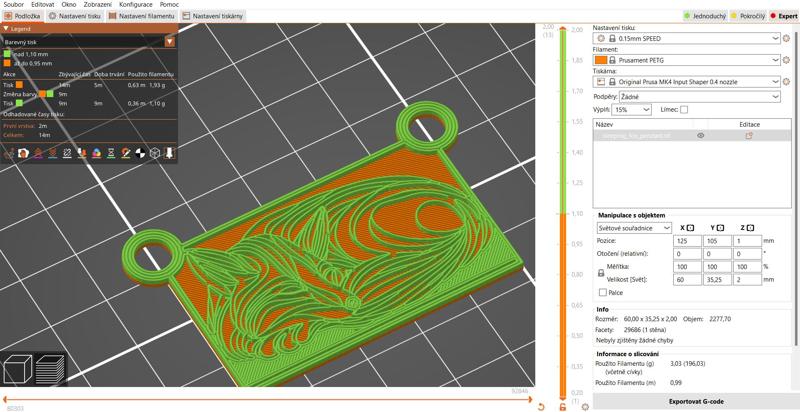
Task: Toggle Print pauses hourglass icon in legend
Action: [111, 153]
